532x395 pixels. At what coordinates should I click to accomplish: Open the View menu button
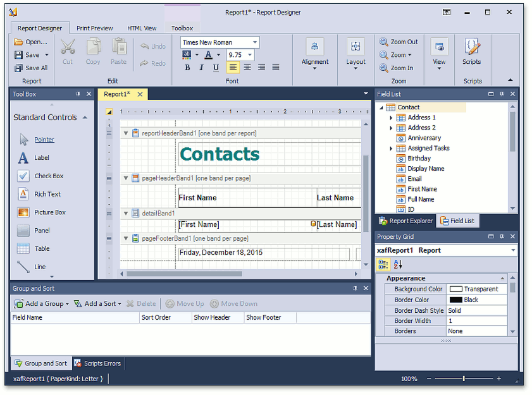439,54
